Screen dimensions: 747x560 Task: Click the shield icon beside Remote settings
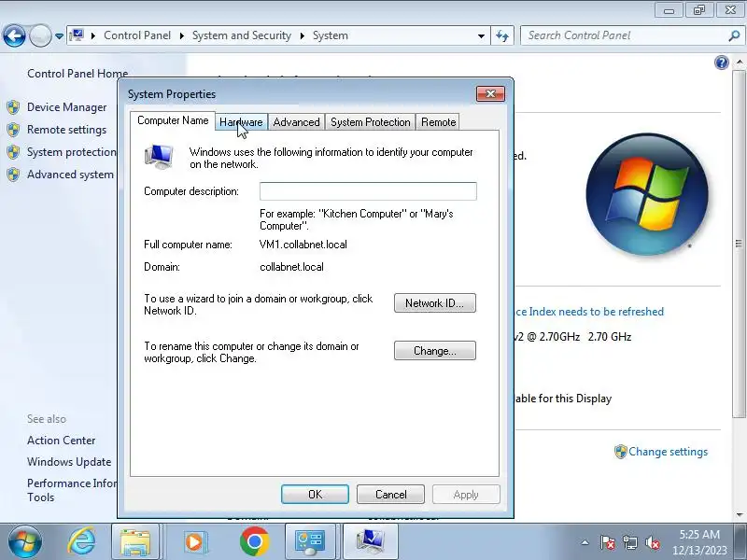click(13, 130)
